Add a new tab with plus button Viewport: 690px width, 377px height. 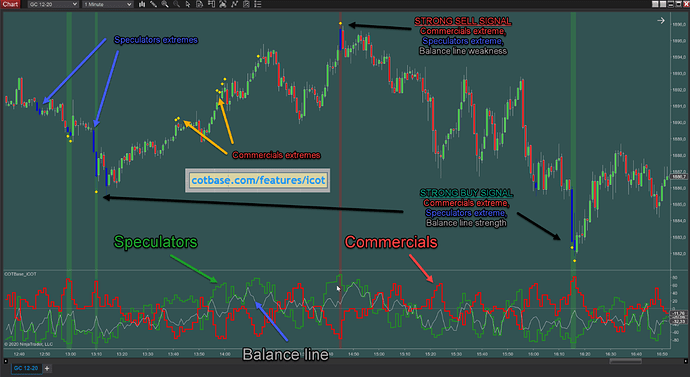click(47, 368)
